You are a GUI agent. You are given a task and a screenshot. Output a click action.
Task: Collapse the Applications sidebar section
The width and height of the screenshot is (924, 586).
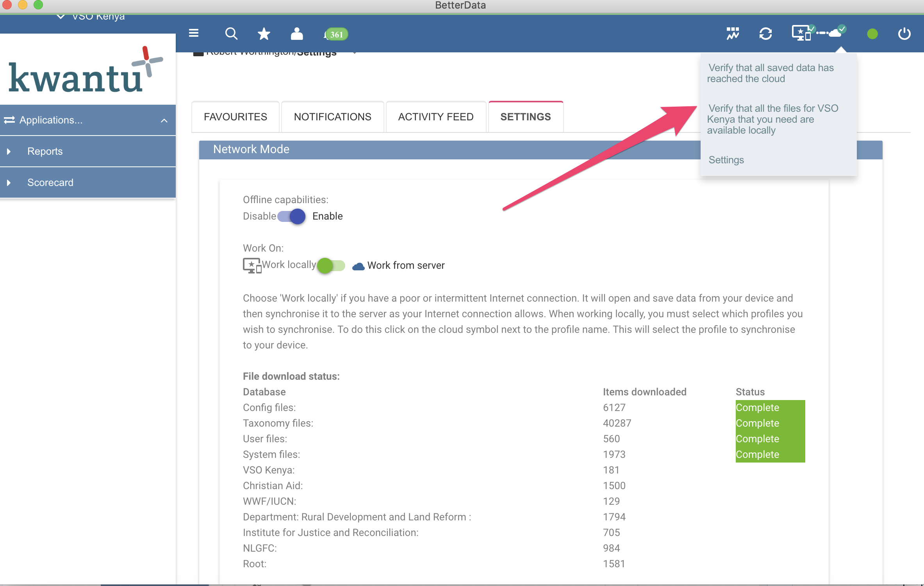click(x=164, y=120)
